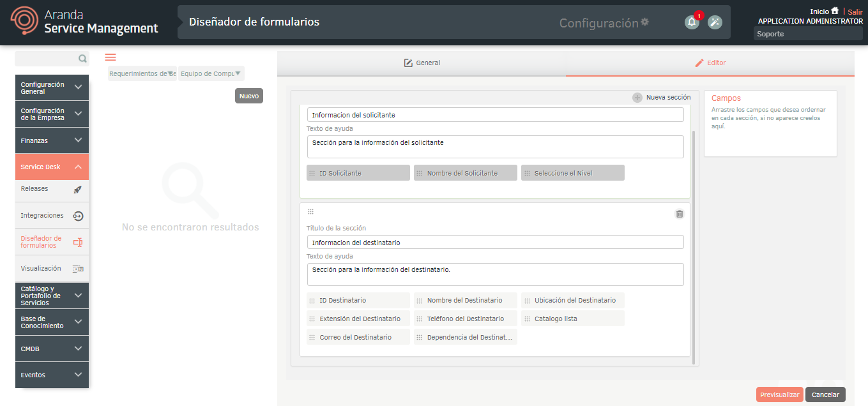This screenshot has height=406, width=868.
Task: Click the solicitante help text area
Action: coord(495,147)
